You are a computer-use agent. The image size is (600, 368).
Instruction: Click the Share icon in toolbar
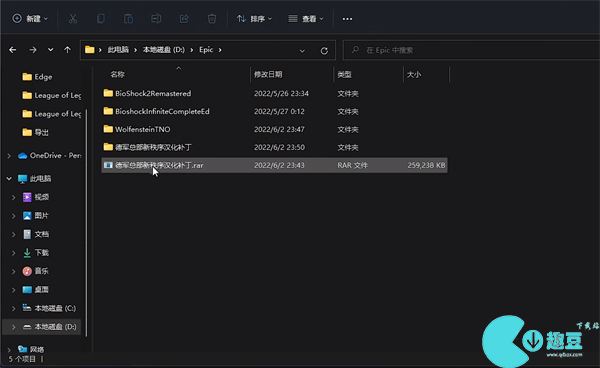point(184,19)
